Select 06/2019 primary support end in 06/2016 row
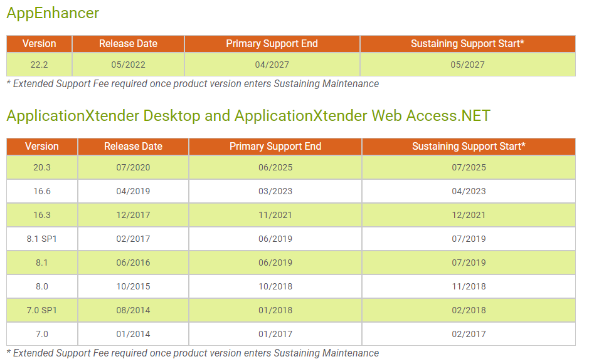589x364 pixels. pos(275,263)
